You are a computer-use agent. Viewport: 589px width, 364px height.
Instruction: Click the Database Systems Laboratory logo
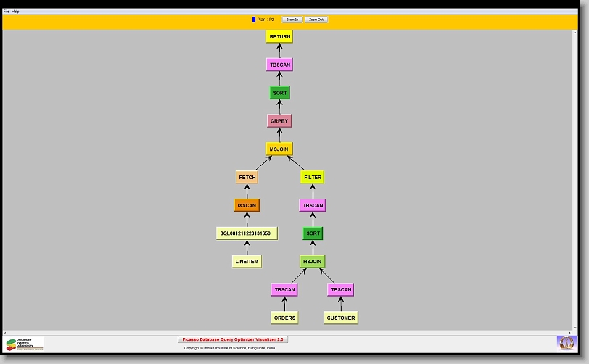tap(25, 343)
